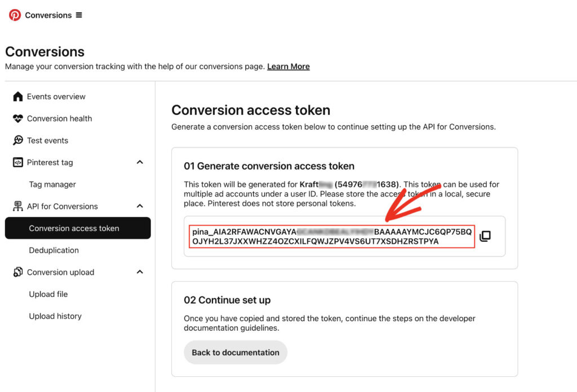The height and width of the screenshot is (392, 577).
Task: Select the API for Conversions icon
Action: pos(17,206)
